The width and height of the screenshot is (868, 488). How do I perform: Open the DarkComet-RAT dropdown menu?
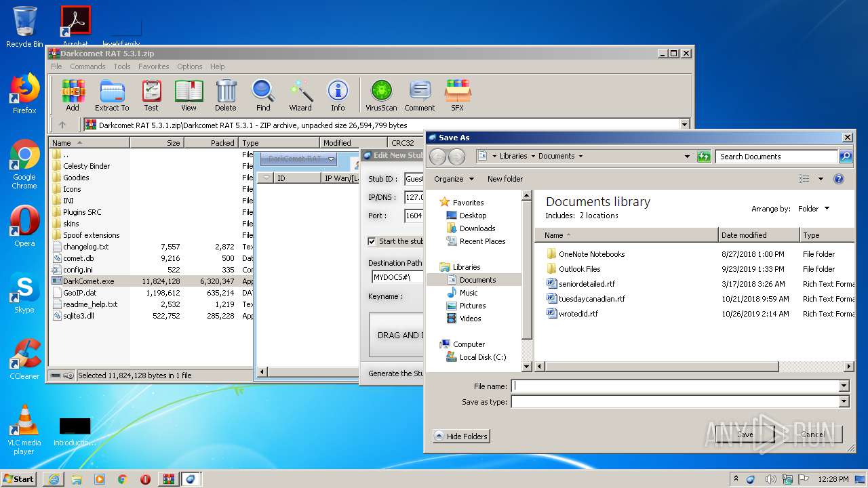[298, 159]
